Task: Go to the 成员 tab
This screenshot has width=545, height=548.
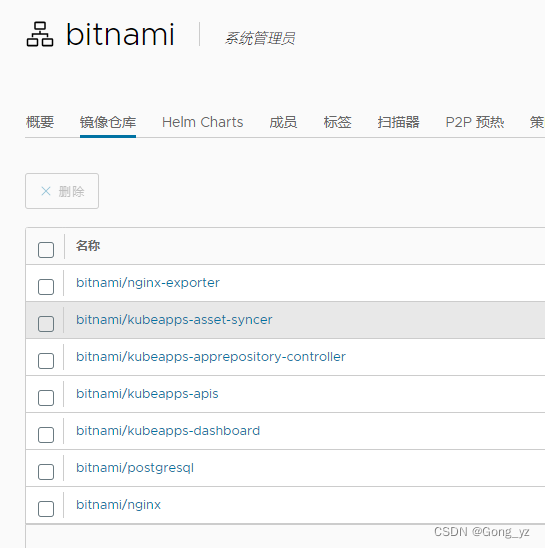Action: [x=283, y=122]
